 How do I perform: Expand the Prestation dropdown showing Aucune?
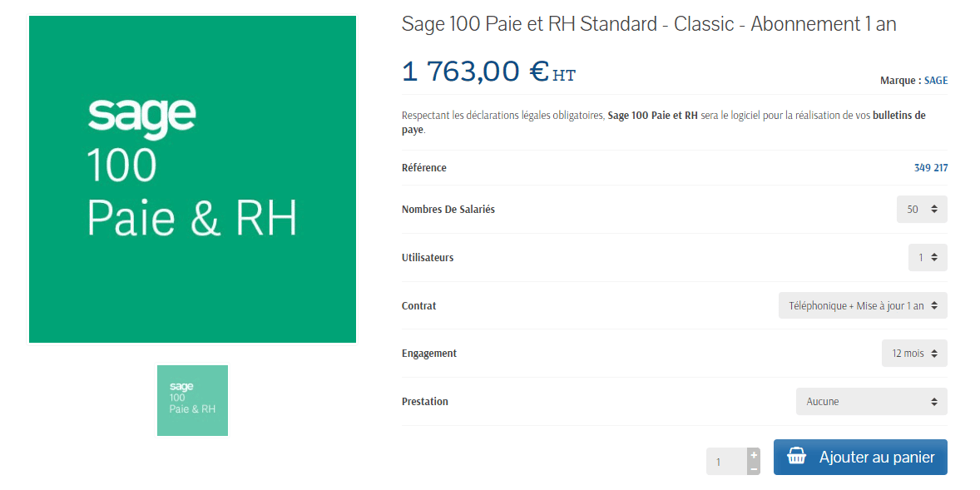pyautogui.click(x=871, y=401)
